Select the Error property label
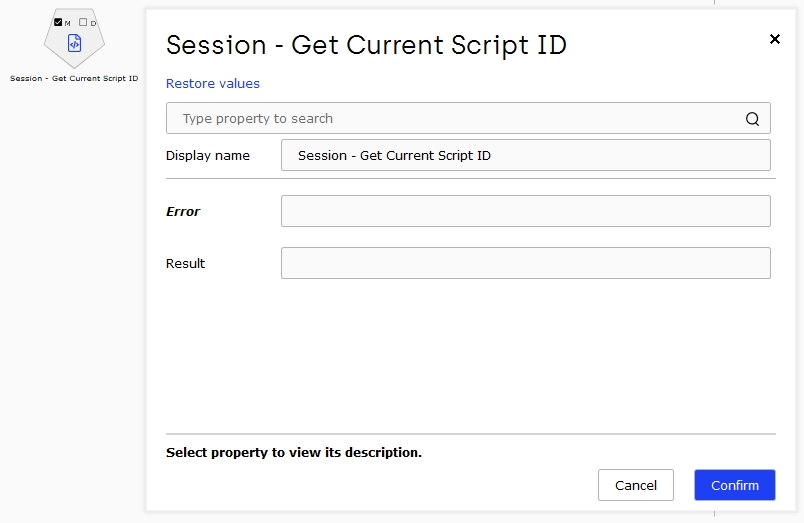The image size is (804, 523). [183, 212]
